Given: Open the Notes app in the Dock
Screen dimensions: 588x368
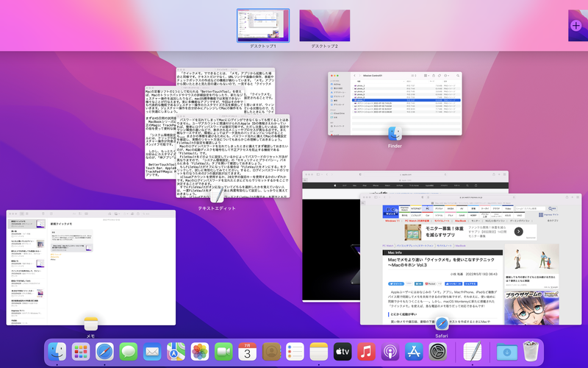Looking at the screenshot, I should point(319,352).
